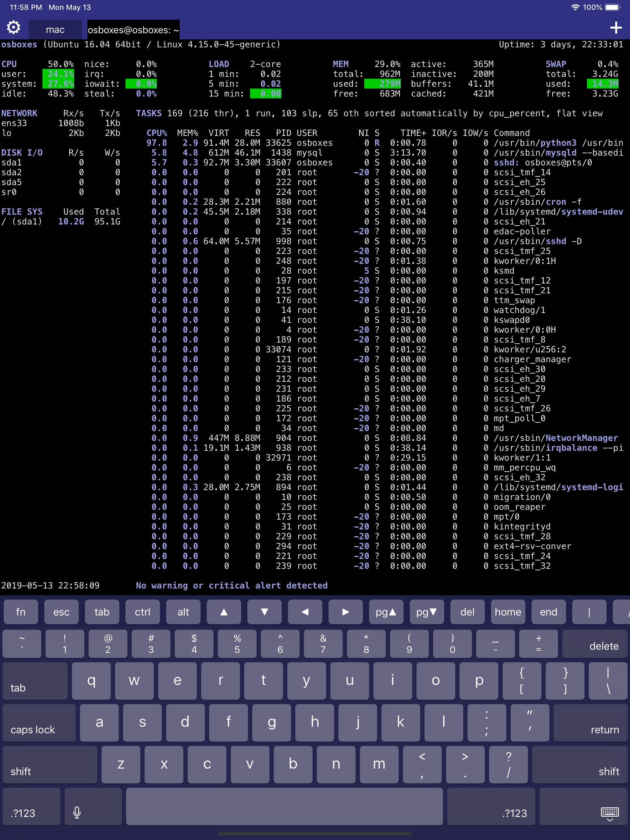
Task: Open a new terminal tab with plus icon
Action: 616,27
